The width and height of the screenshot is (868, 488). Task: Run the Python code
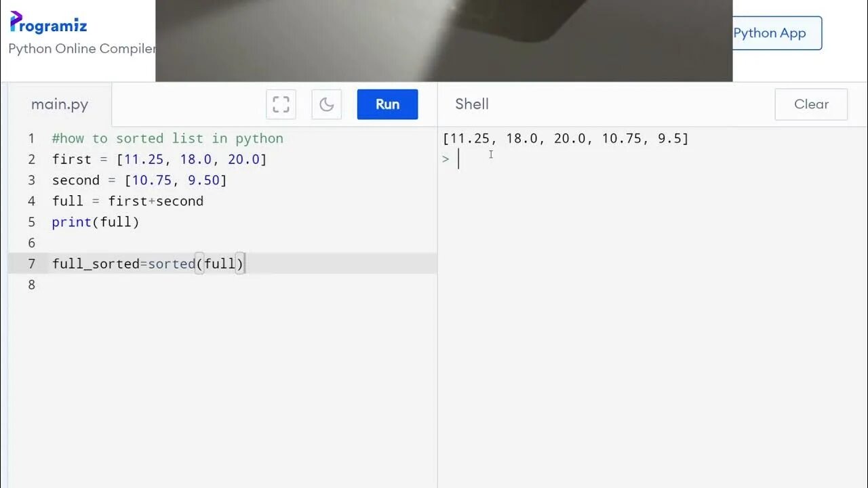(387, 104)
